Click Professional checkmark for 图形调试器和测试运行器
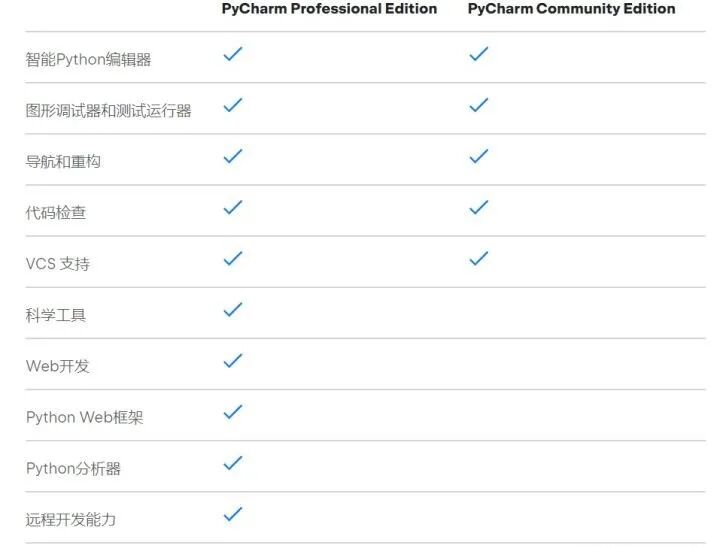The height and width of the screenshot is (547, 720). 233,105
